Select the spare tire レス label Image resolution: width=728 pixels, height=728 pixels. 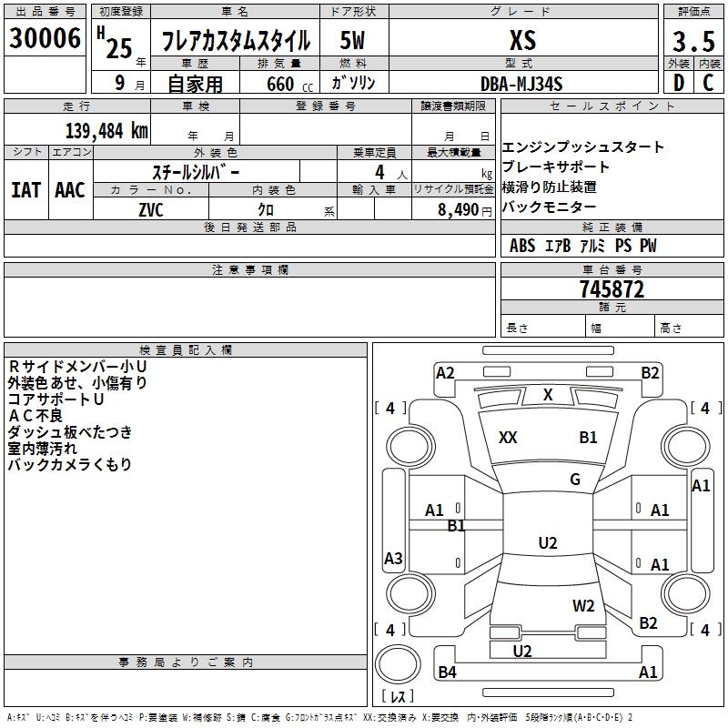point(398,696)
